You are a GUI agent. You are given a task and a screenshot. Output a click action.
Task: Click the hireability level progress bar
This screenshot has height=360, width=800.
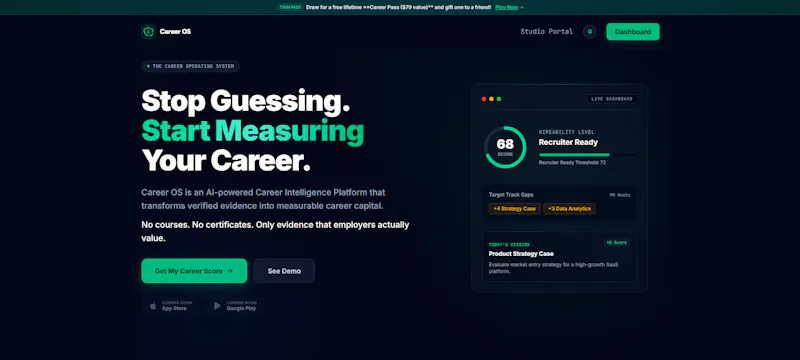pos(587,155)
